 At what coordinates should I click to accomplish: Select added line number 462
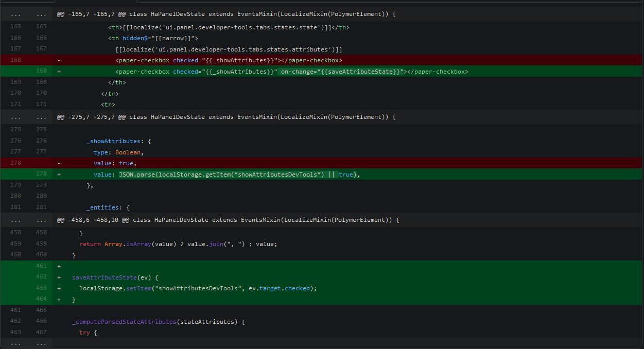click(x=41, y=277)
